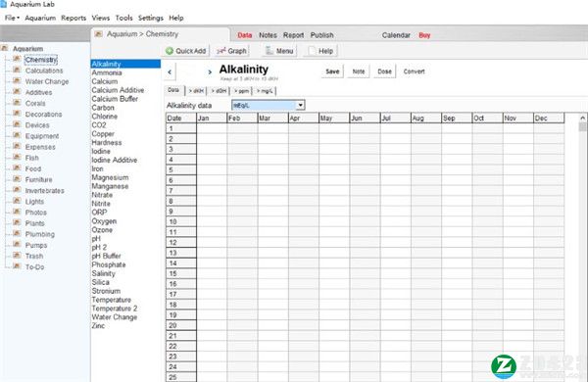
Task: Click the icon beside Expenses tree item
Action: (x=17, y=146)
